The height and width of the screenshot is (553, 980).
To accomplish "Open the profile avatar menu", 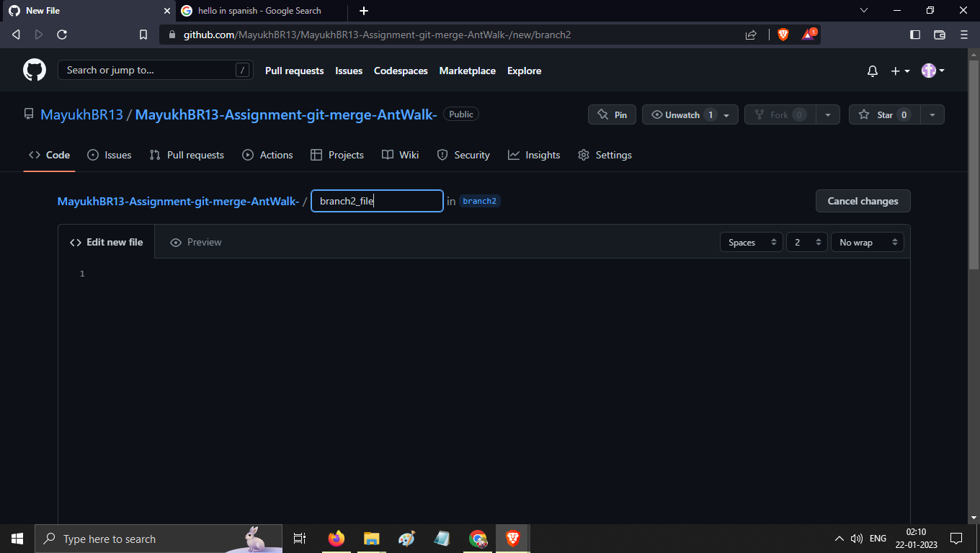I will pos(930,71).
